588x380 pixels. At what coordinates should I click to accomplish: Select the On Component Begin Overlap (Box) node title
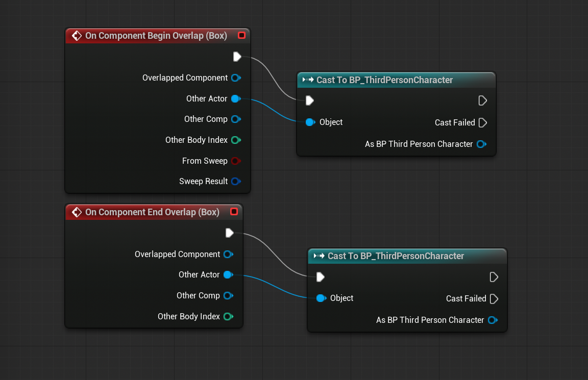coord(156,36)
